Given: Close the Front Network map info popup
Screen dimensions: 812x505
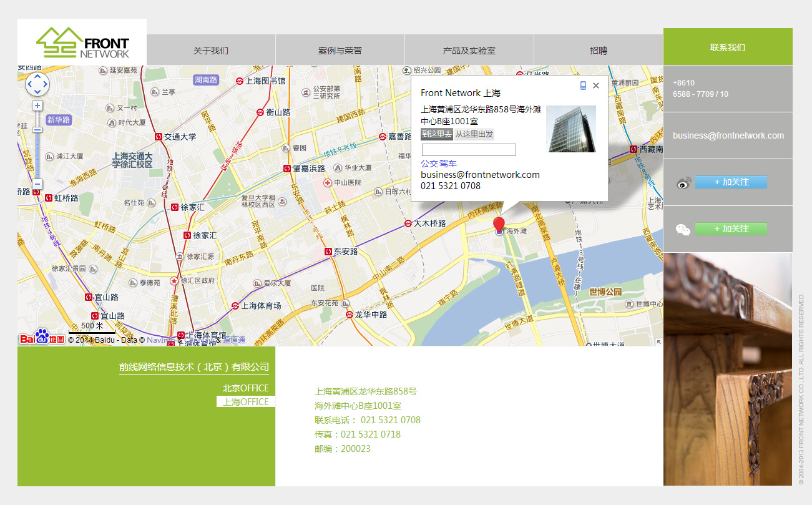Looking at the screenshot, I should [596, 86].
